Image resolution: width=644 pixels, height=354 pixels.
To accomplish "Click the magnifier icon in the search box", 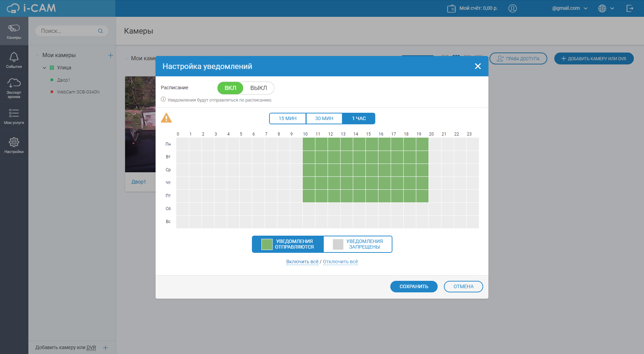I will coord(101,31).
